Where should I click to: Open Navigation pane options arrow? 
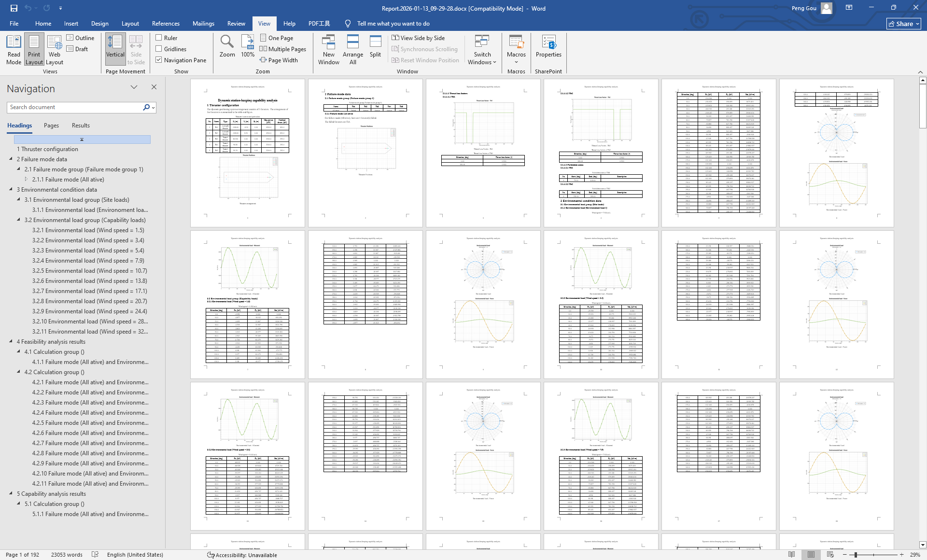pos(134,87)
